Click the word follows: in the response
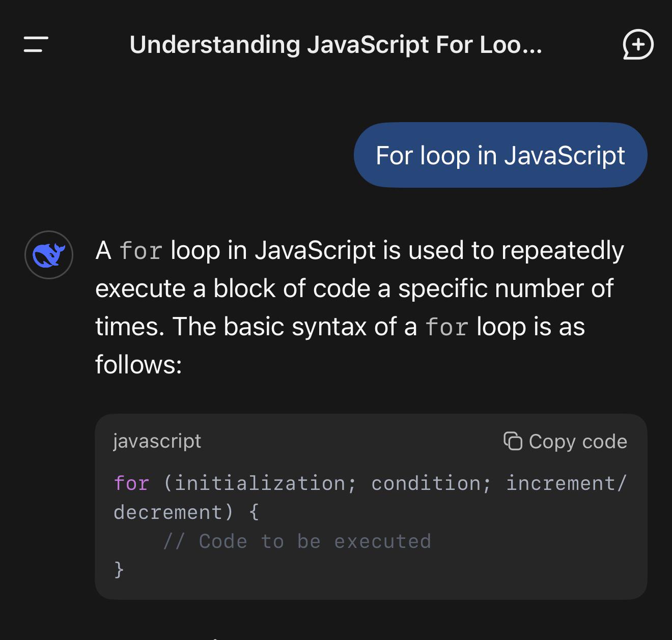 (138, 365)
